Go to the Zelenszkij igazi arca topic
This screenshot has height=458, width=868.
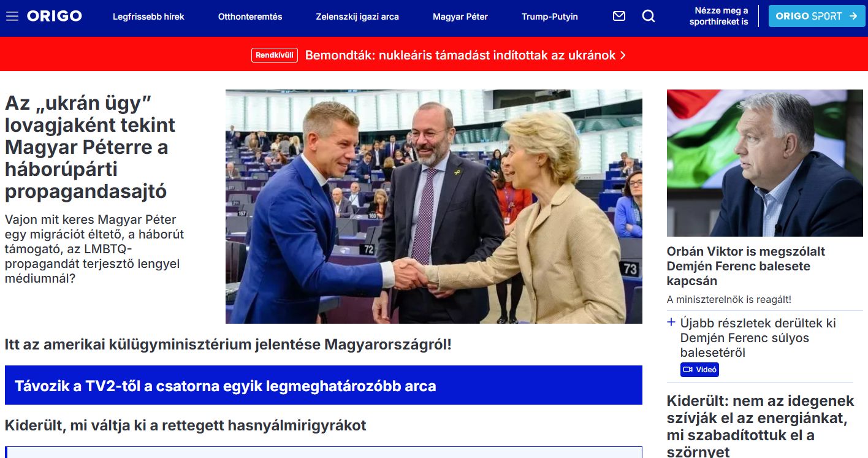tap(357, 17)
